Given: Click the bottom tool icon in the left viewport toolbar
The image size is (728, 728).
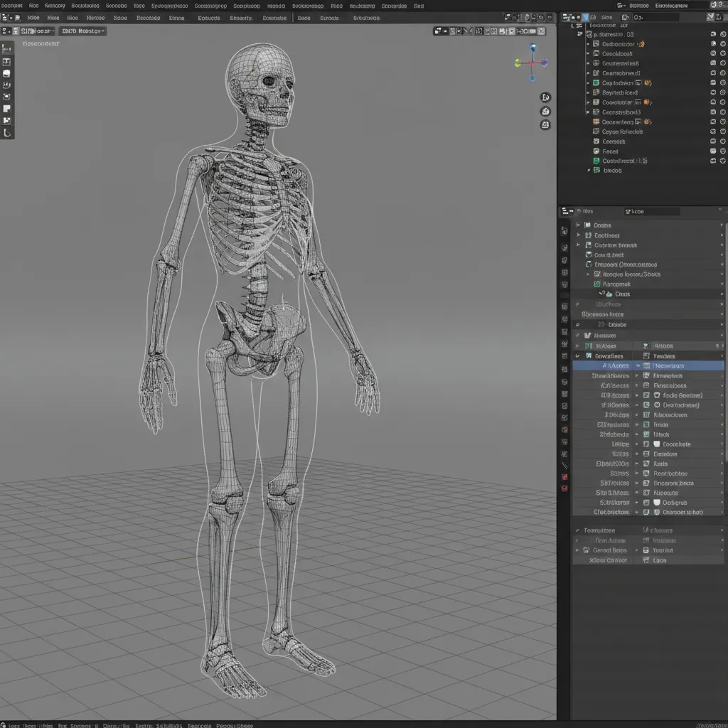Looking at the screenshot, I should [x=7, y=133].
